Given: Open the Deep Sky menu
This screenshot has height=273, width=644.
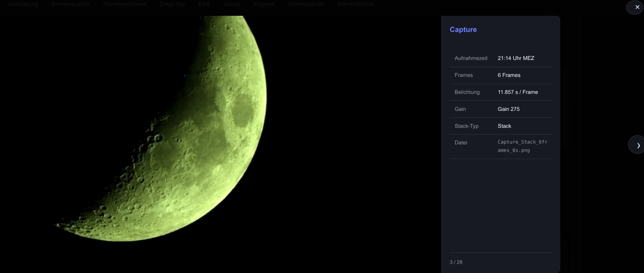Looking at the screenshot, I should click(172, 4).
